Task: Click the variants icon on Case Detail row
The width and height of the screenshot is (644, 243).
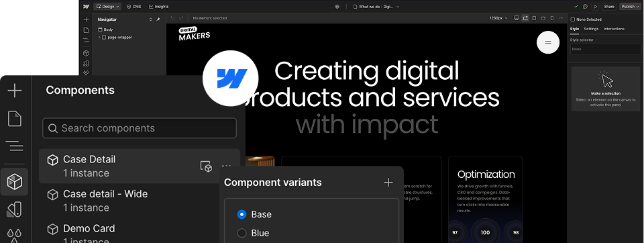Action: click(x=206, y=166)
